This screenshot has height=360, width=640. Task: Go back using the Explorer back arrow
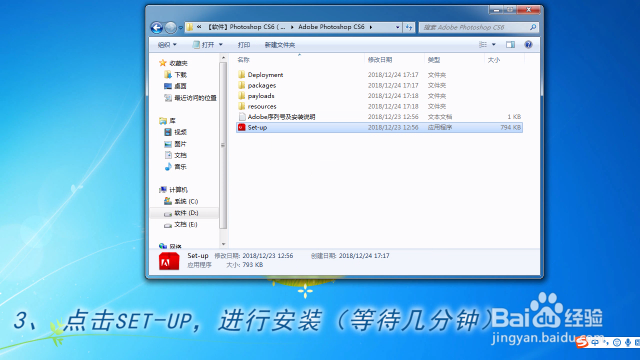pos(157,27)
